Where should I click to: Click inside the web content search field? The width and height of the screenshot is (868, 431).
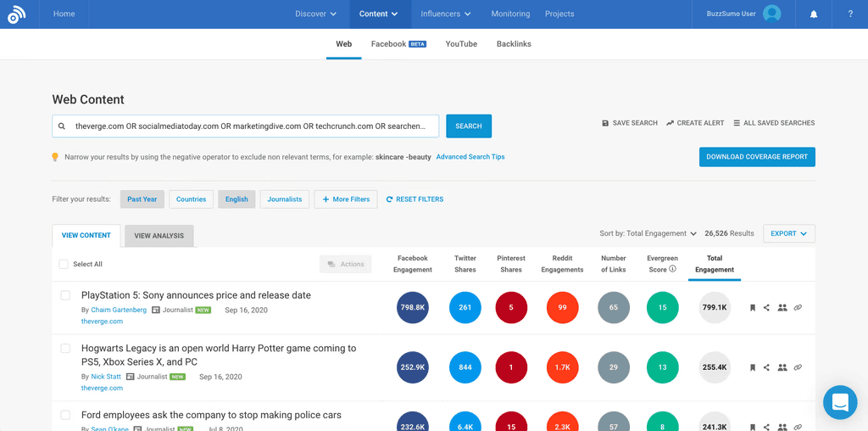tap(245, 126)
